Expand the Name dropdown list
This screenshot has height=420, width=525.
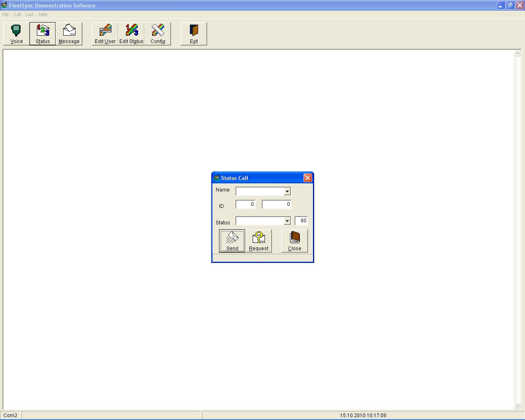[x=287, y=192]
